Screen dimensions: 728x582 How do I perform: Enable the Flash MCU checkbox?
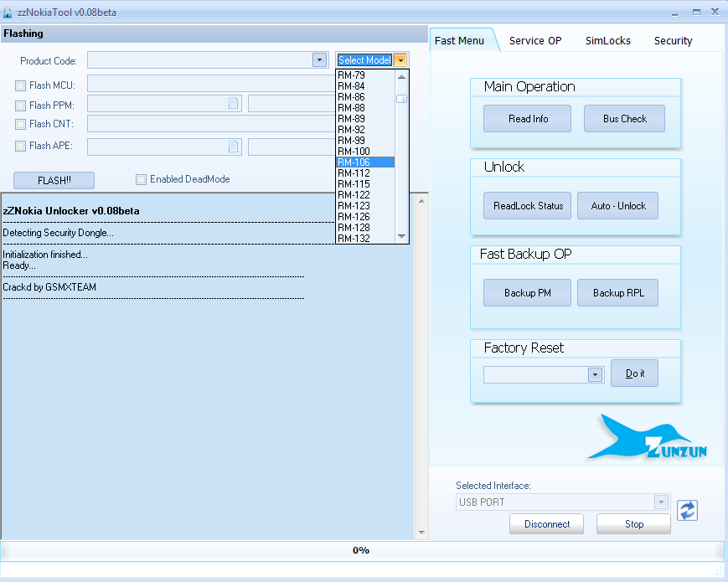click(20, 85)
